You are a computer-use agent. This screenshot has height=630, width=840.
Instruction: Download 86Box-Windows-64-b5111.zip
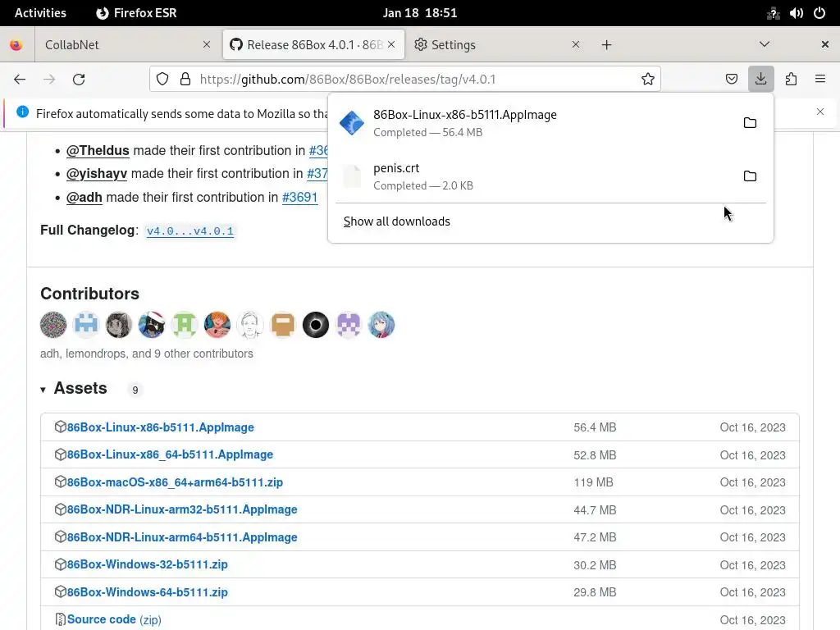pyautogui.click(x=148, y=592)
